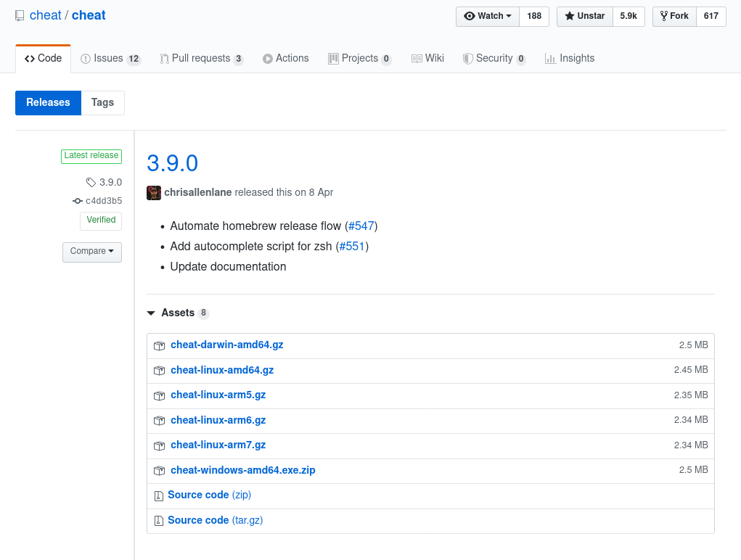Click package icon for cheat-darwin-amd64.gz
The height and width of the screenshot is (560, 741).
coord(159,345)
